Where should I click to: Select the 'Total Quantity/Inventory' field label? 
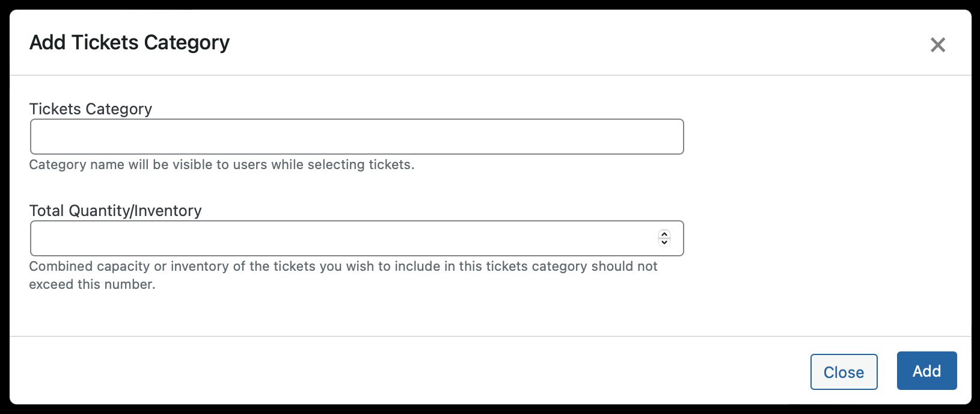[115, 211]
